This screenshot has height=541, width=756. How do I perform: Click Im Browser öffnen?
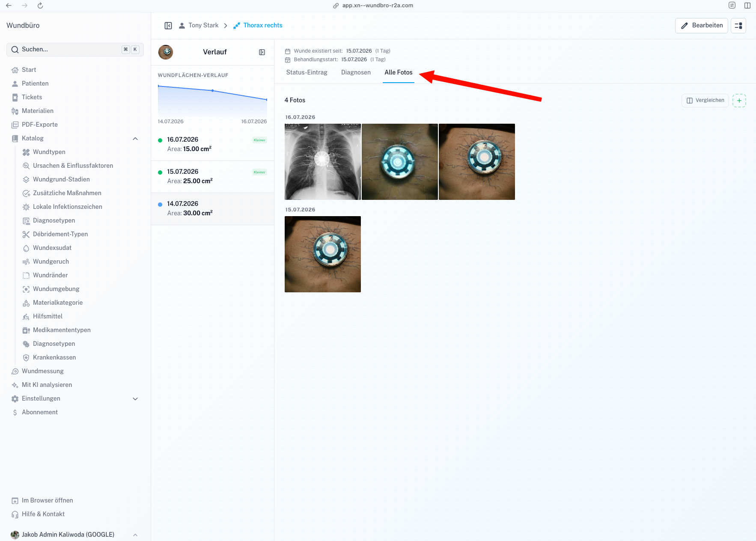click(47, 500)
